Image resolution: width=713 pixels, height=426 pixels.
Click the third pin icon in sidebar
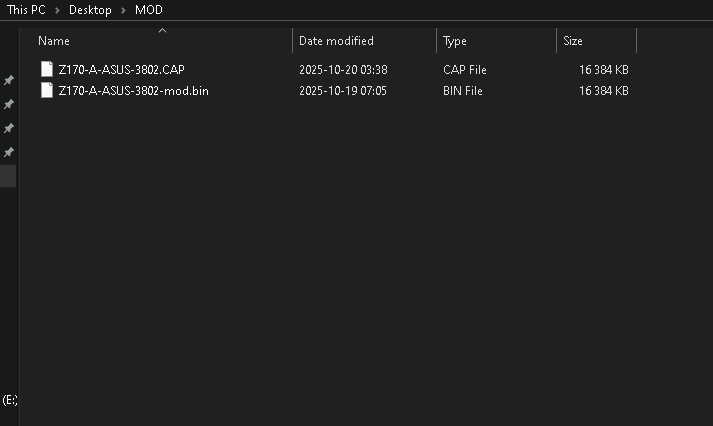[9, 128]
